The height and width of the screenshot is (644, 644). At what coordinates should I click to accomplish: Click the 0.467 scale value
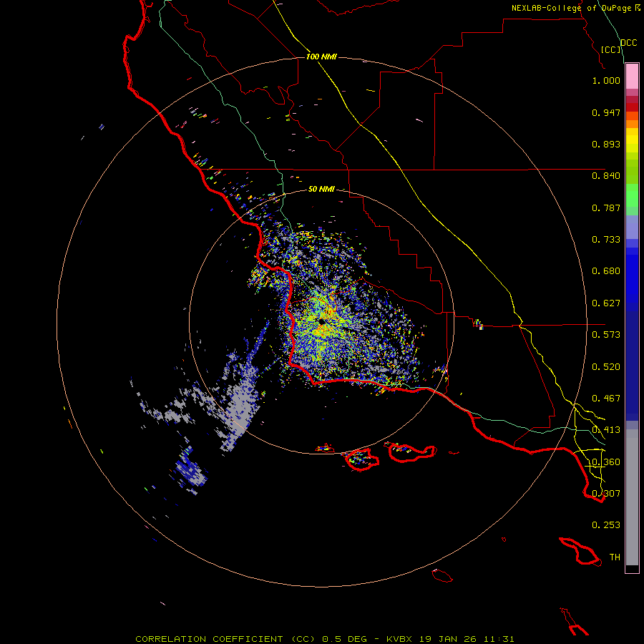[606, 399]
